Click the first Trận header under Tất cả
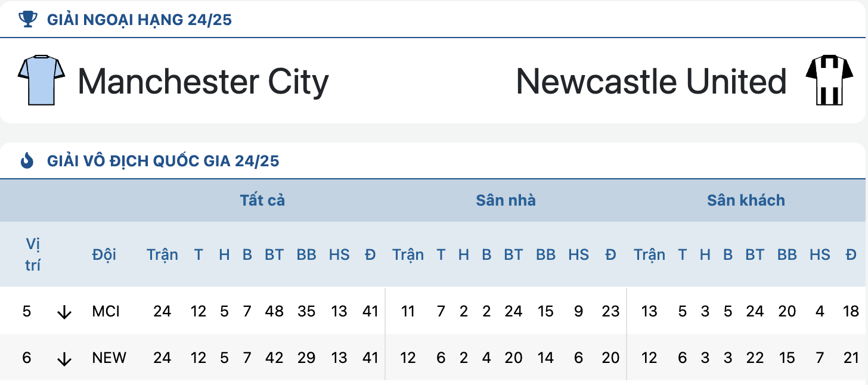Image resolution: width=868 pixels, height=385 pixels. (x=162, y=254)
